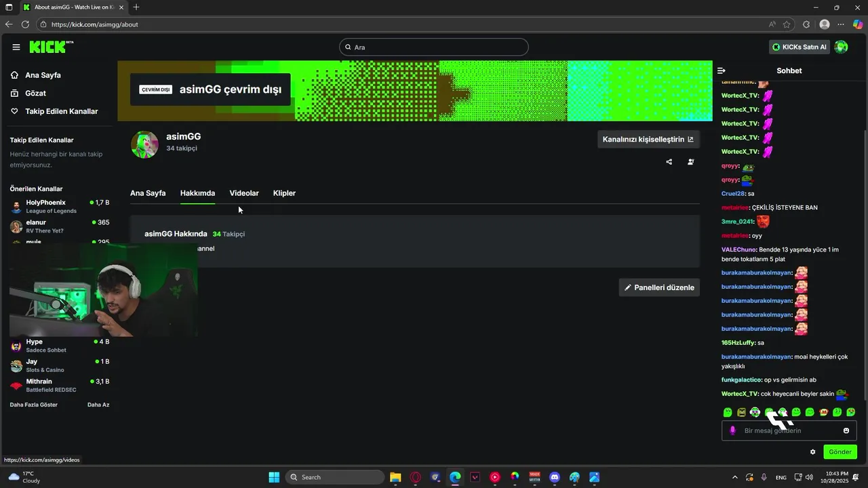
Task: Open chat settings gear icon
Action: (x=812, y=452)
